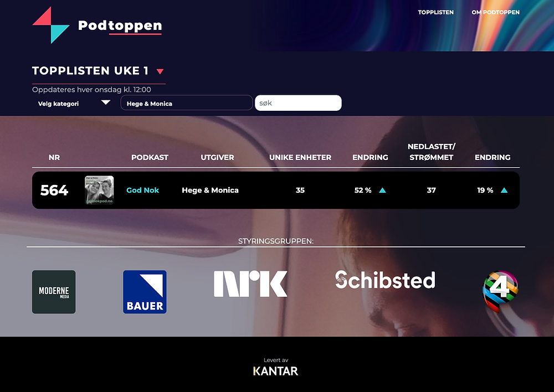This screenshot has height=392, width=554.
Task: Open the Moderne Media logo
Action: [54, 292]
